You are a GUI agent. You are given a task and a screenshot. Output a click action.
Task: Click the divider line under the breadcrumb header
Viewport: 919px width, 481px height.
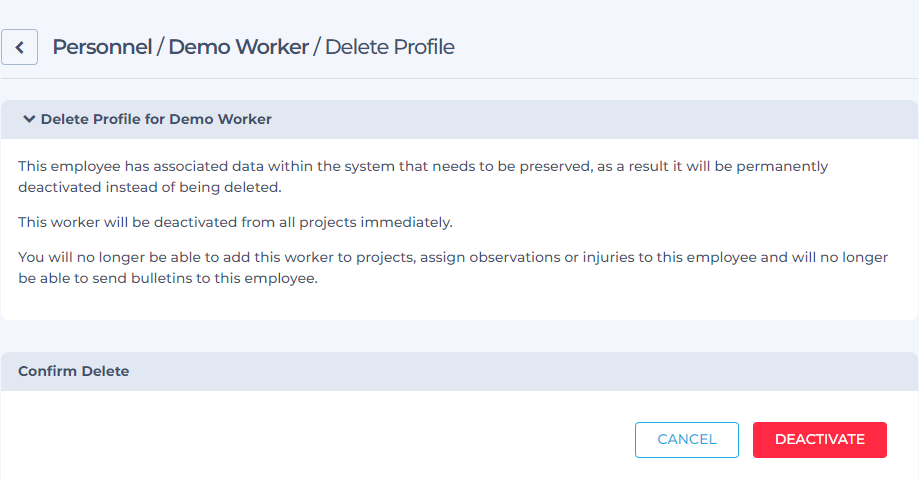[x=459, y=79]
